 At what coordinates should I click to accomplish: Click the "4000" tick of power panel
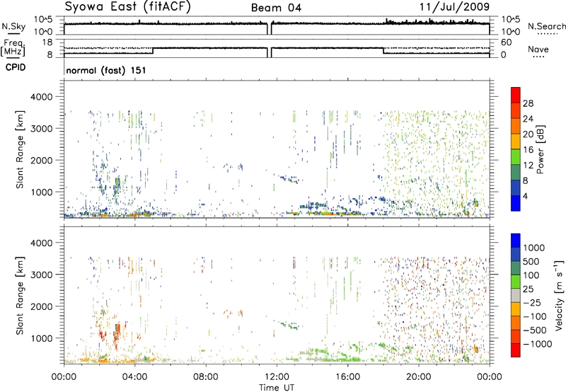click(x=41, y=97)
